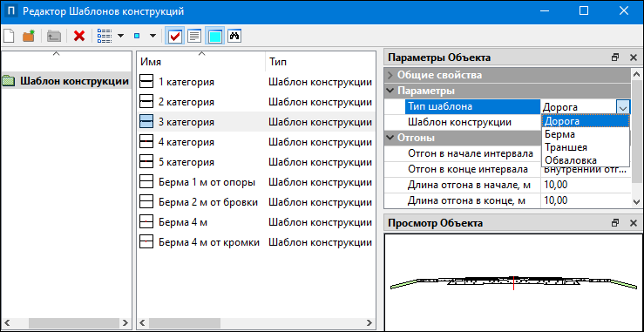Open the Тип шаблона dropdown arrow
The image size is (644, 332).
[623, 107]
